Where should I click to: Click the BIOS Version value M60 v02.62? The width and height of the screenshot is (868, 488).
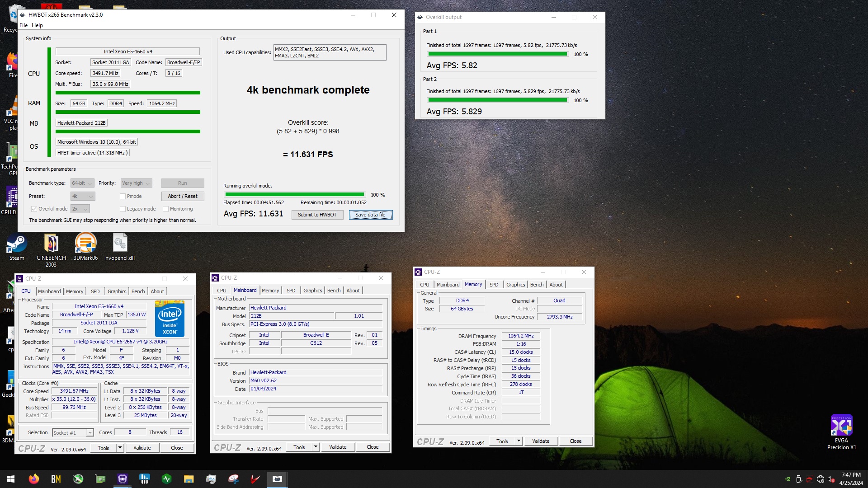pos(316,380)
